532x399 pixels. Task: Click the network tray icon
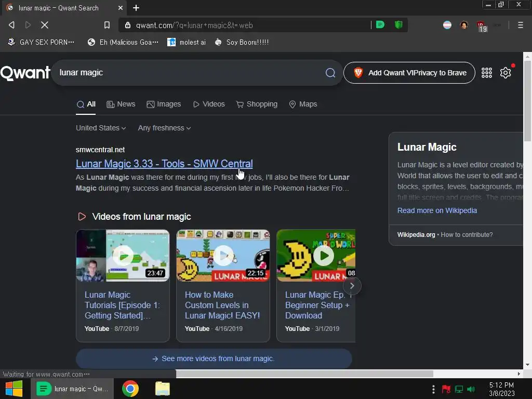click(x=459, y=389)
